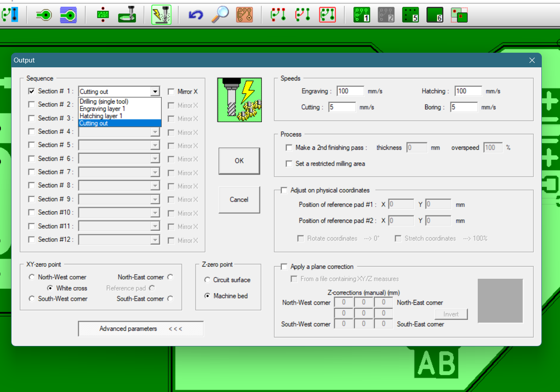This screenshot has height=392, width=560.
Task: Enable Adjust on physical coordinates
Action: (x=284, y=190)
